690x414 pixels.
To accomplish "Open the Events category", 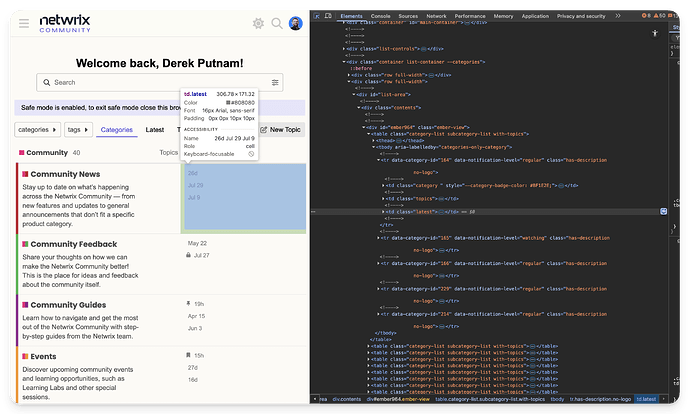I will 43,356.
